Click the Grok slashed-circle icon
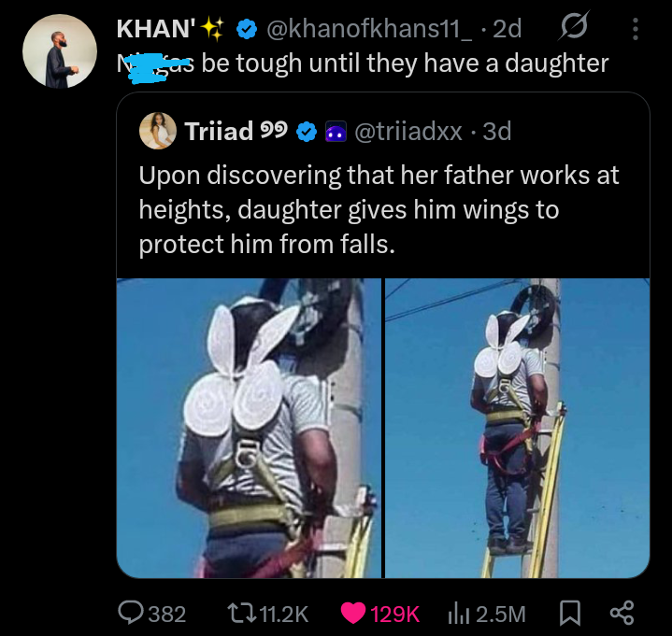This screenshot has height=636, width=672. click(x=574, y=26)
